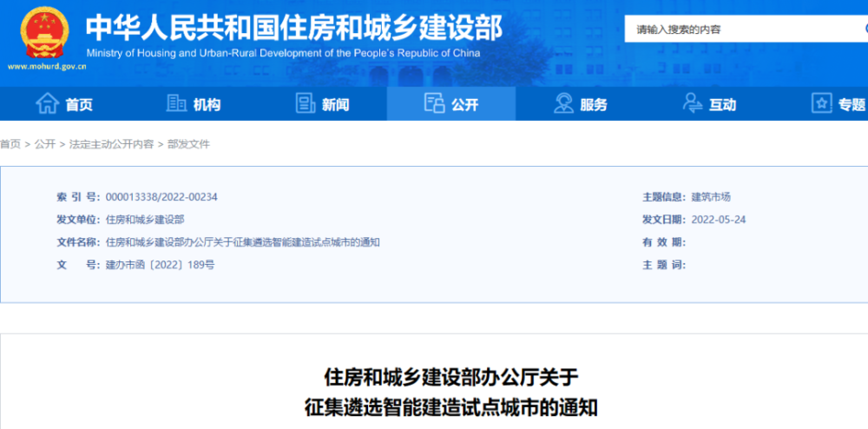Go to 公开 in the breadcrumb
Screen dimensions: 868x429
pos(45,144)
